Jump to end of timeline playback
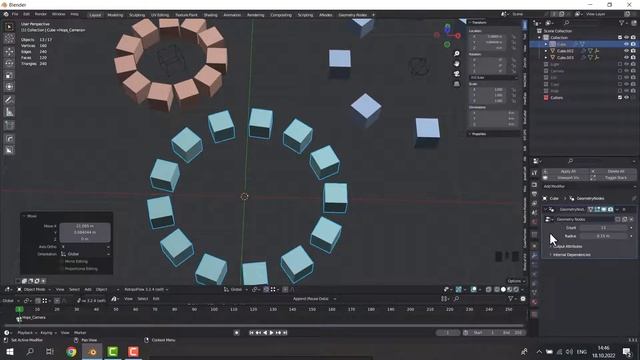 [285, 333]
